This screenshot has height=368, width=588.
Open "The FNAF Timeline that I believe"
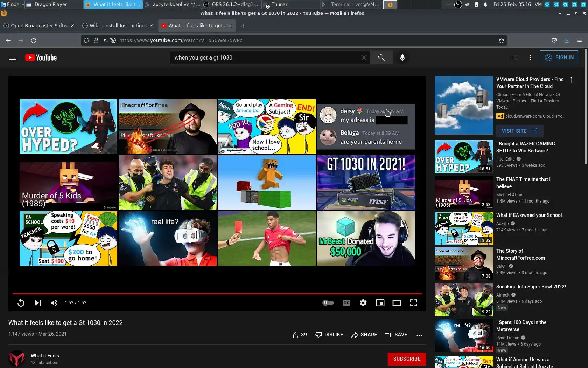coord(523,183)
